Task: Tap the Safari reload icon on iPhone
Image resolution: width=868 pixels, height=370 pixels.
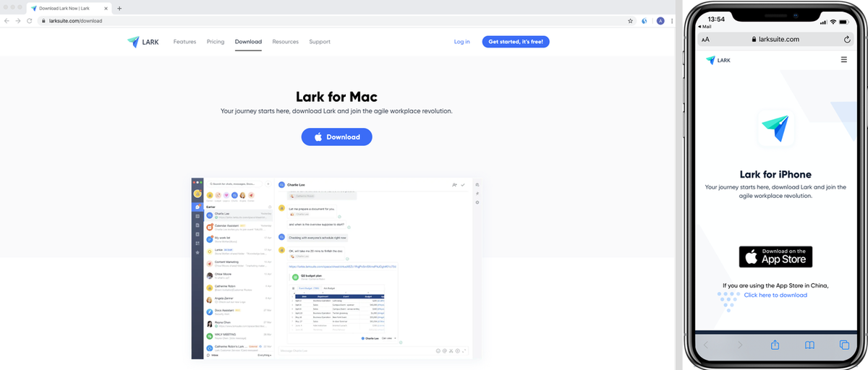Action: (x=846, y=40)
